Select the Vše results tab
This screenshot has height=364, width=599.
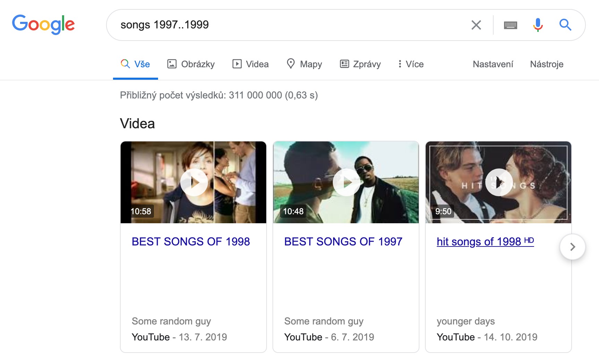[x=136, y=64]
